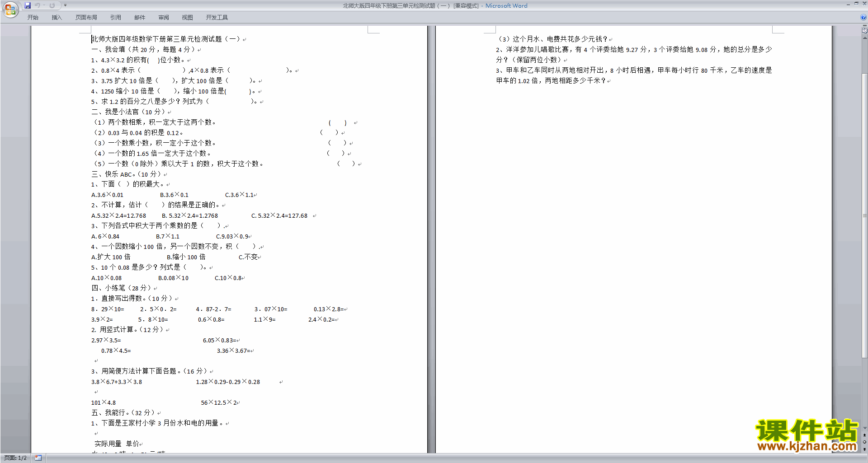
Task: Open the Office button menu
Action: pos(10,9)
